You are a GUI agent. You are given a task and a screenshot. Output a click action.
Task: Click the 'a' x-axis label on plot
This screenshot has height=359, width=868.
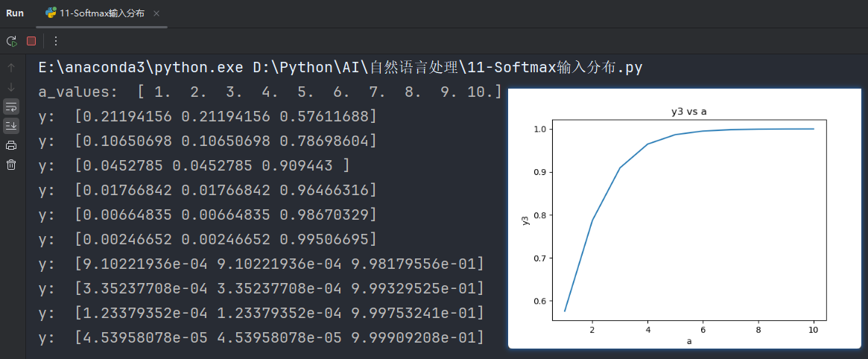pyautogui.click(x=689, y=341)
